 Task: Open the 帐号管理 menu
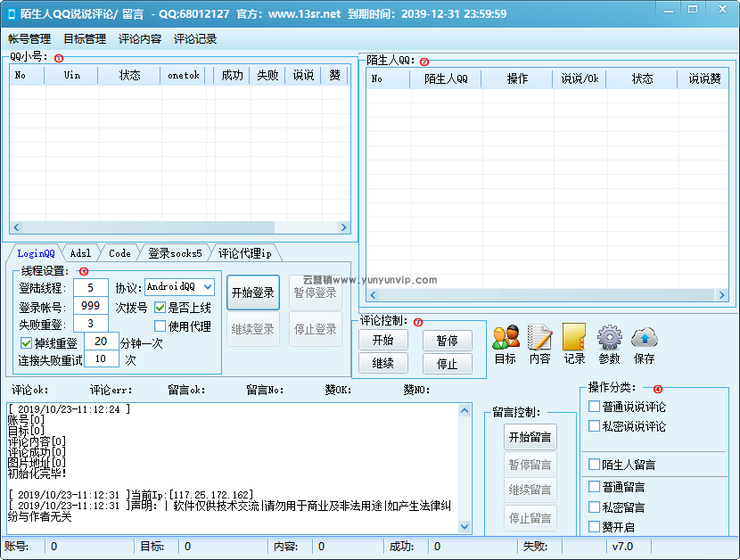point(29,38)
